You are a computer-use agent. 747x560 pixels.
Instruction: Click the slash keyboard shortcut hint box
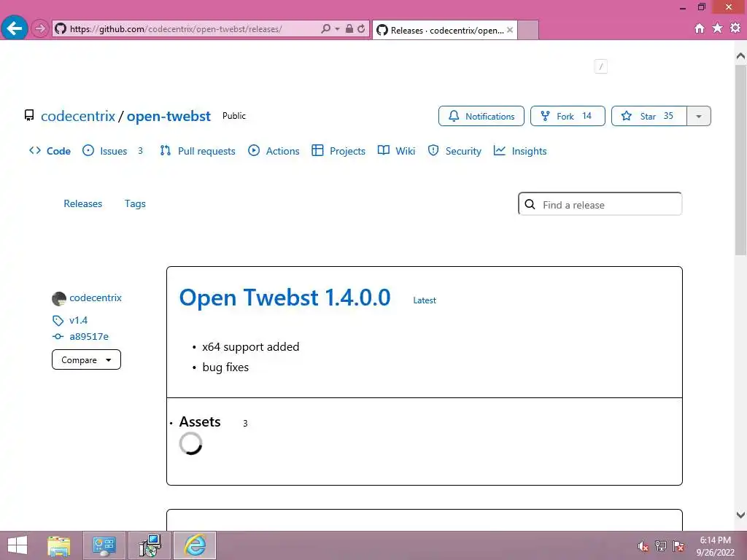[x=601, y=66]
